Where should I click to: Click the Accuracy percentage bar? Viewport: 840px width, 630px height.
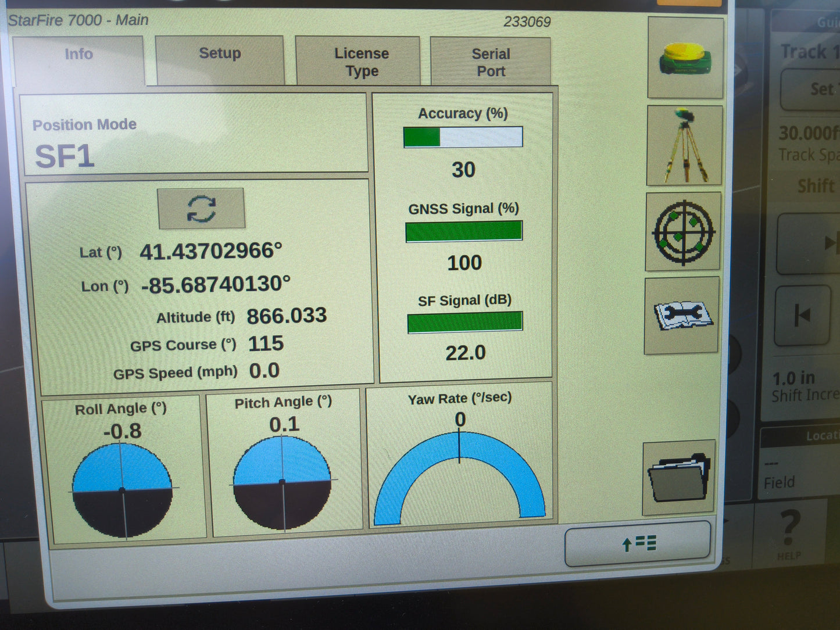click(463, 137)
